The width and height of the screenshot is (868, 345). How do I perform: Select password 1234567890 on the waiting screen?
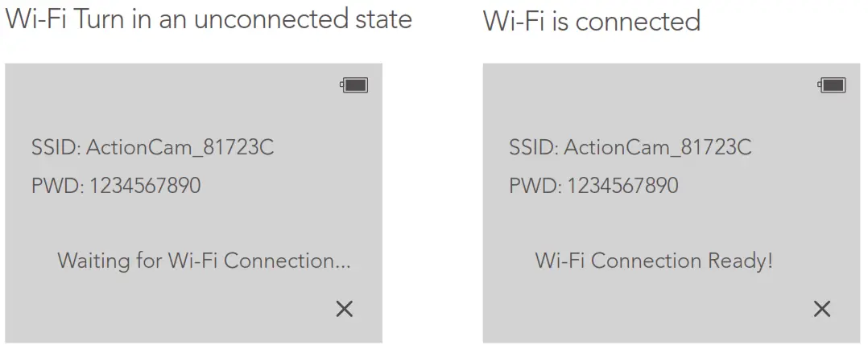(145, 187)
